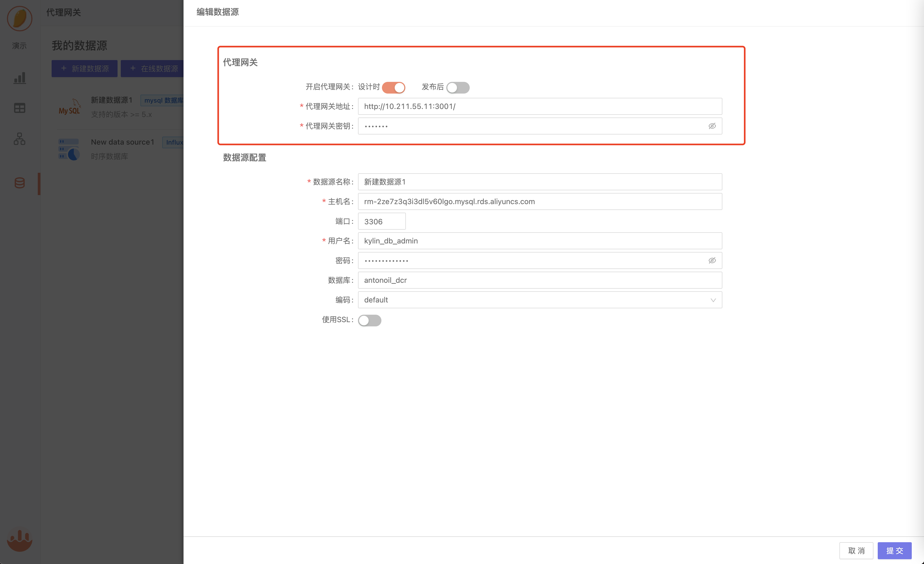The image size is (924, 564).
Task: Click the MySQL data source logo
Action: click(69, 107)
